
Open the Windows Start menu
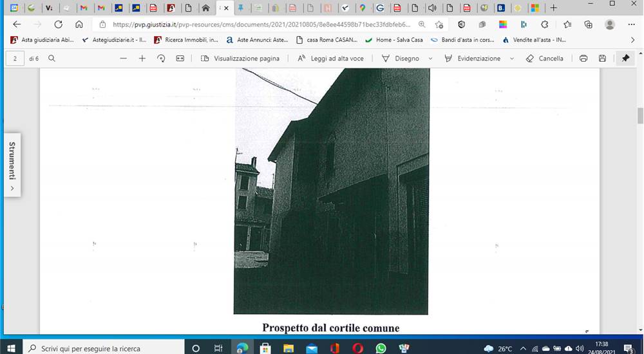click(x=11, y=348)
